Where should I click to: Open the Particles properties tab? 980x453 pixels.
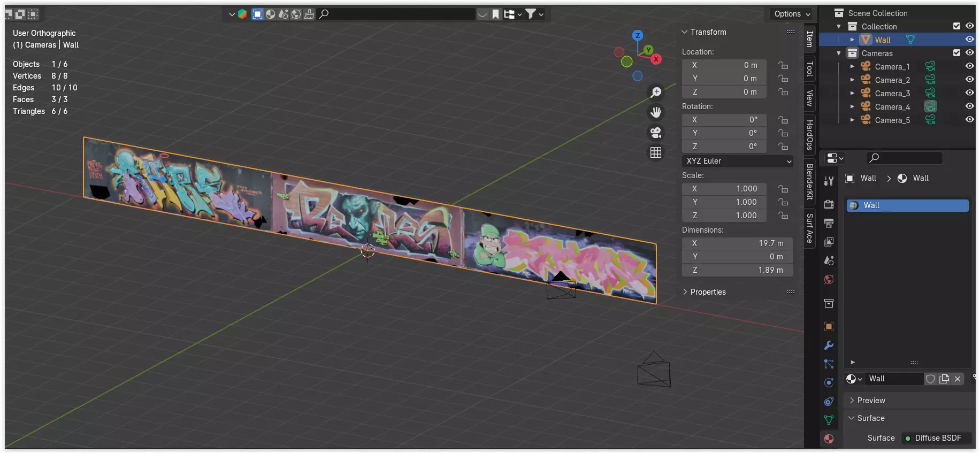click(x=829, y=364)
